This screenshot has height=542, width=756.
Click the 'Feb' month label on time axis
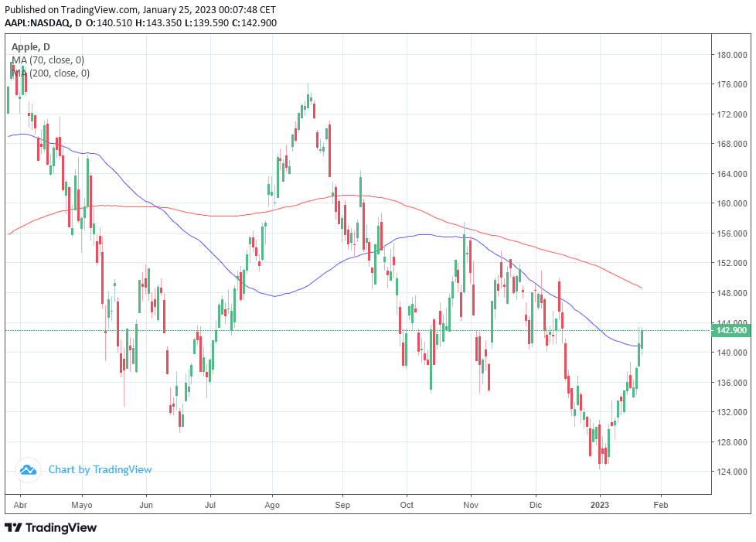click(661, 505)
